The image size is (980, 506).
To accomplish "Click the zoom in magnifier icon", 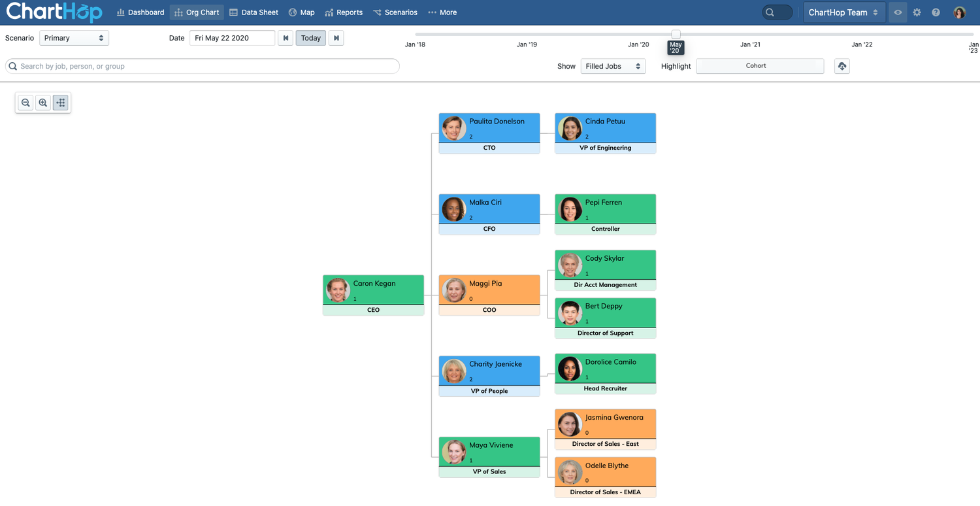I will click(42, 103).
